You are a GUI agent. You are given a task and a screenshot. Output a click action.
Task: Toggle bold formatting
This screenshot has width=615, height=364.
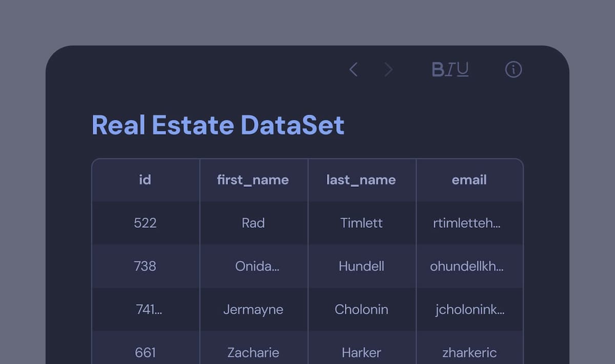click(x=438, y=70)
